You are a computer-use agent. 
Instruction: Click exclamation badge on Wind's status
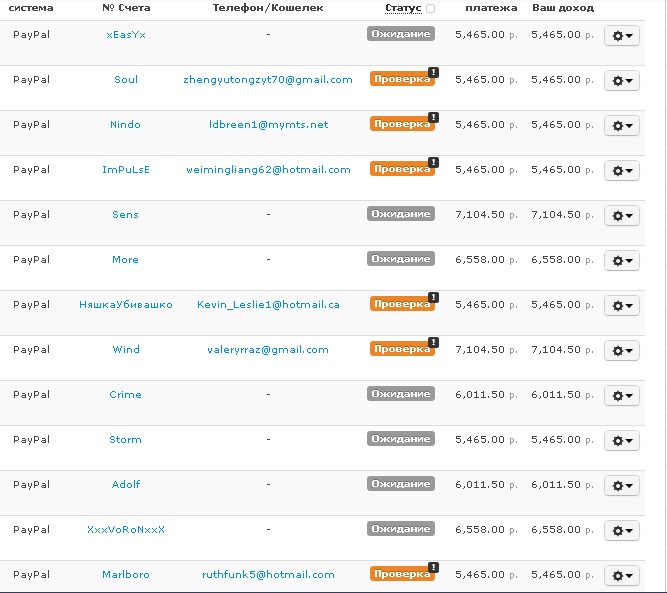pos(433,342)
